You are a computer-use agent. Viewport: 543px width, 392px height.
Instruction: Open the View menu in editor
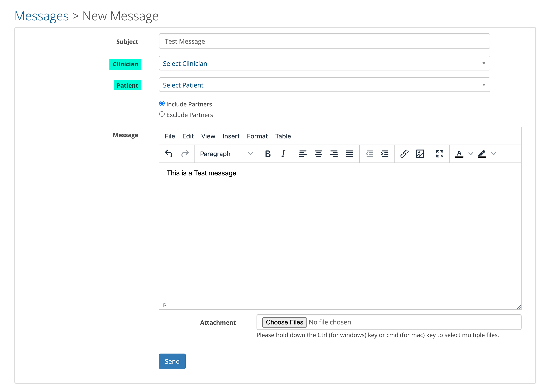208,136
